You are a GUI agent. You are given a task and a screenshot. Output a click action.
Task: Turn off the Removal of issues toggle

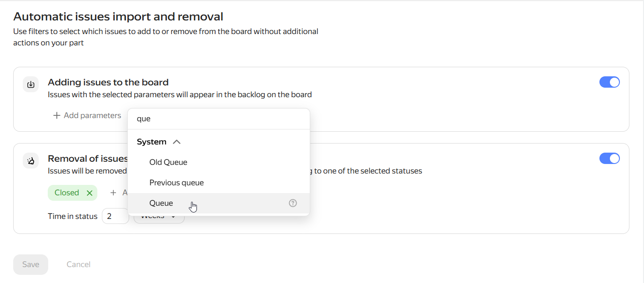(x=609, y=159)
